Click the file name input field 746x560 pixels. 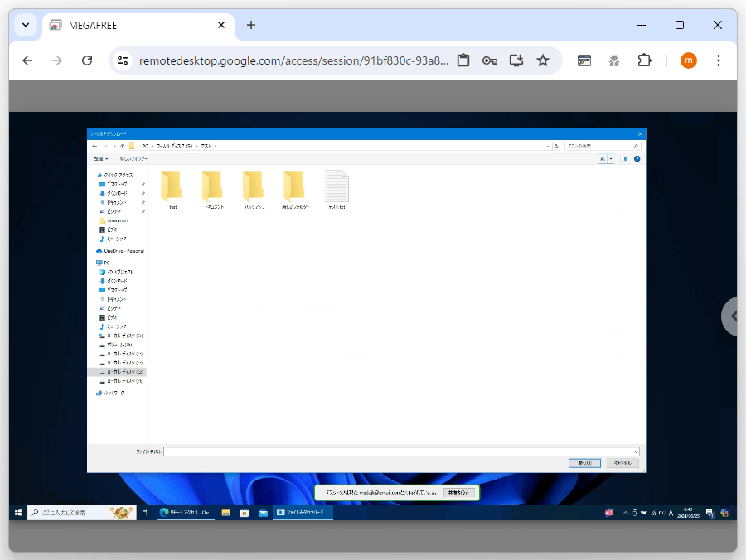[x=398, y=451]
